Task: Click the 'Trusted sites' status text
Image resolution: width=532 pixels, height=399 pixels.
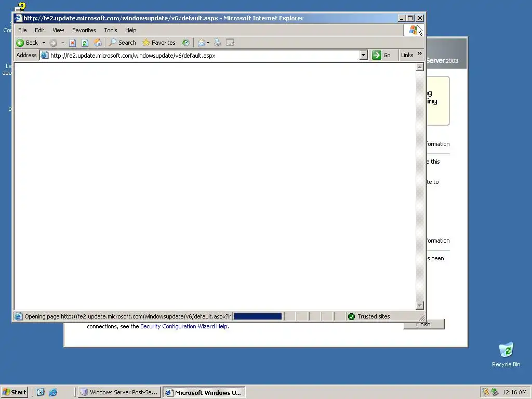Action: (374, 316)
